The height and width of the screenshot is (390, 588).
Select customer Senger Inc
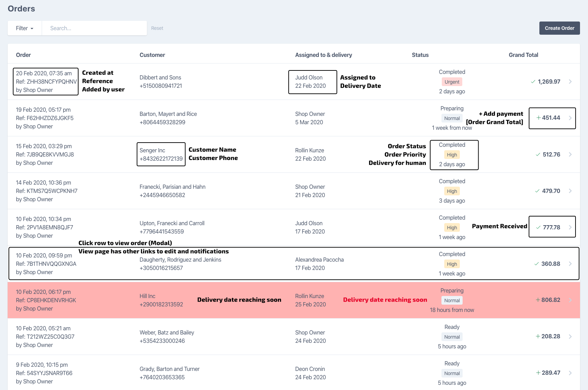[x=152, y=150]
